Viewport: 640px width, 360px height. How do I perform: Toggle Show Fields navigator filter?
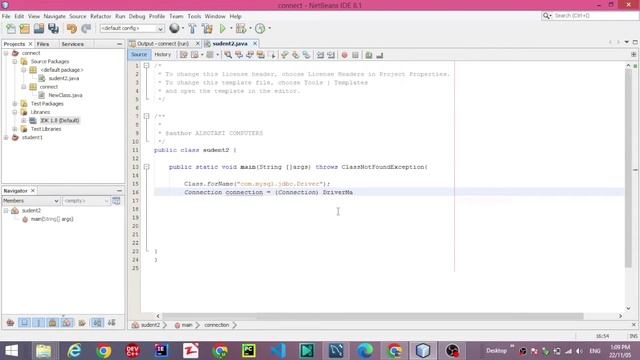pyautogui.click(x=24, y=323)
